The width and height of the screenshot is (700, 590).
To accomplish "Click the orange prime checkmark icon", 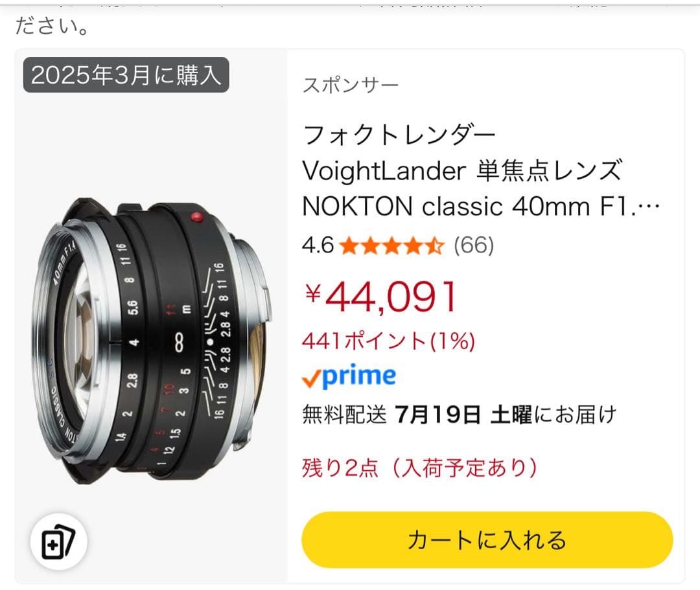I will [x=311, y=380].
